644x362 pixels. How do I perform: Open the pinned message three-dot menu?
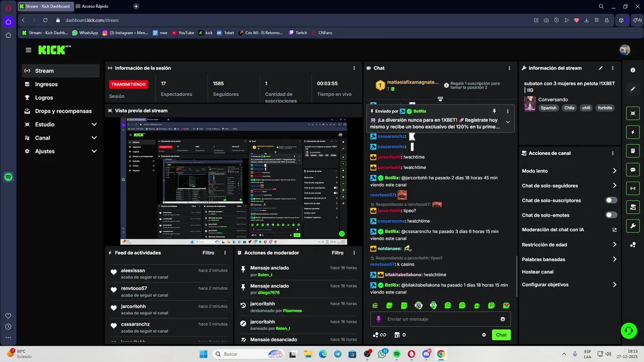tap(508, 111)
